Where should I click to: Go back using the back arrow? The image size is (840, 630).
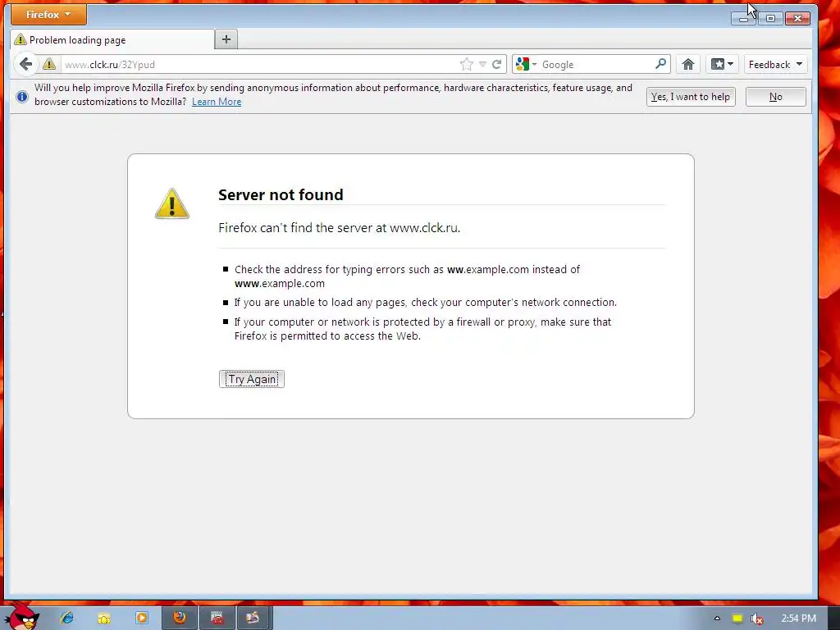tap(25, 64)
